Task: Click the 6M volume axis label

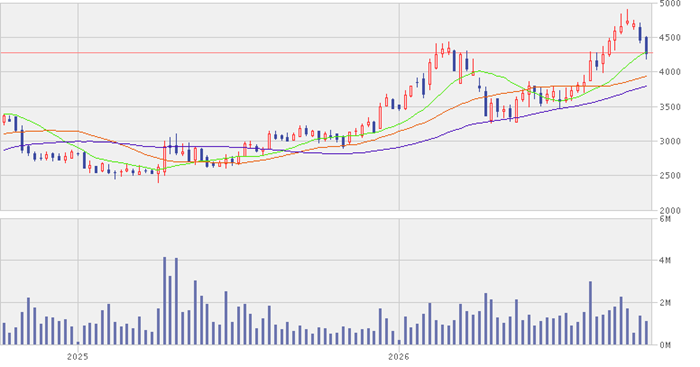Action: click(x=665, y=219)
